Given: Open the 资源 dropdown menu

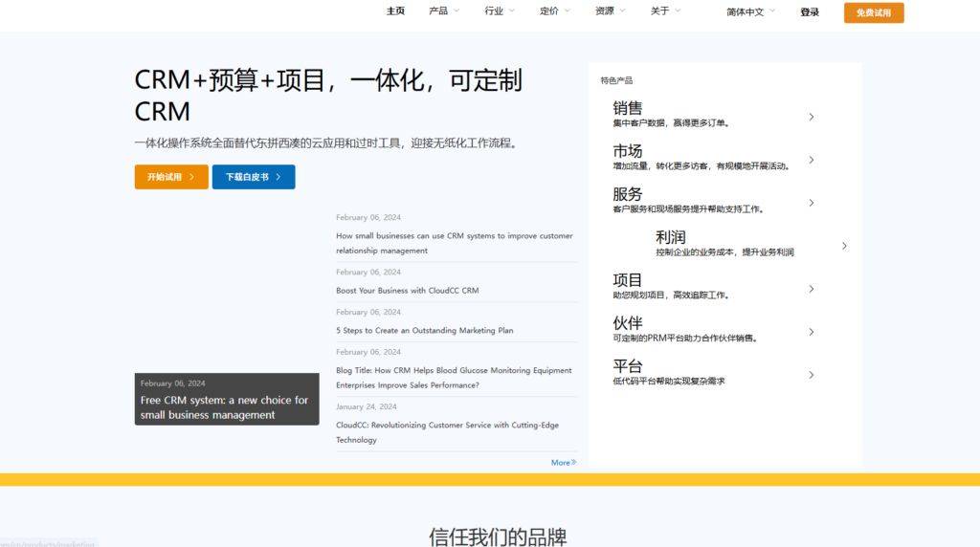Looking at the screenshot, I should pos(610,11).
